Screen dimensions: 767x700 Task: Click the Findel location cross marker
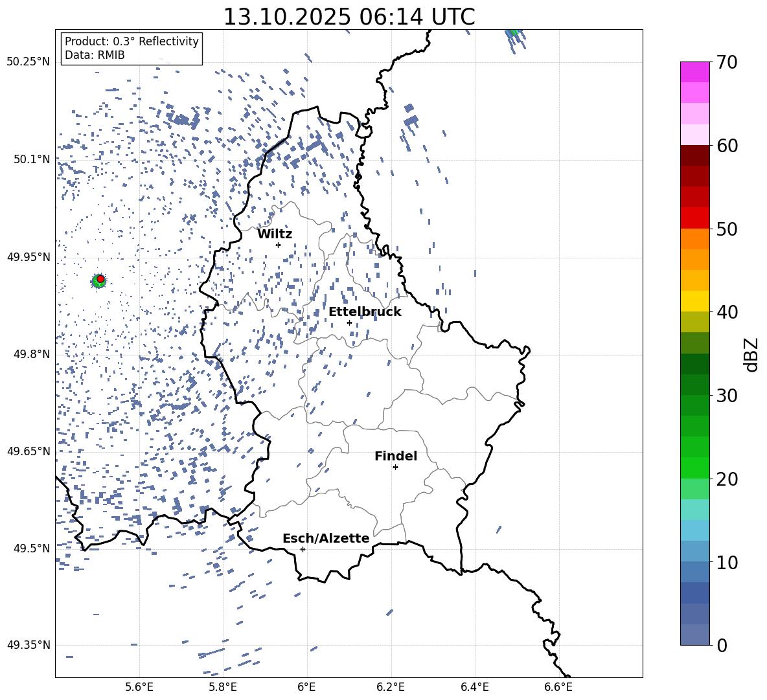tap(395, 468)
